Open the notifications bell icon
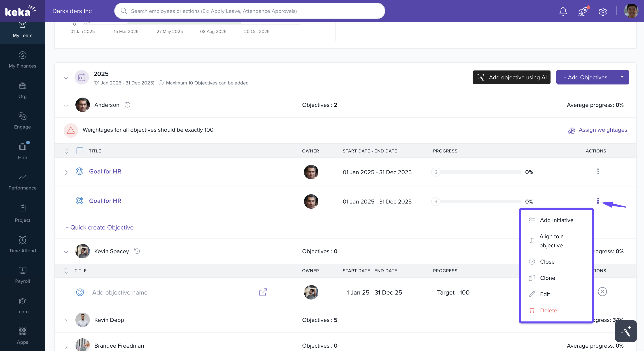This screenshot has height=351, width=644. coord(563,11)
